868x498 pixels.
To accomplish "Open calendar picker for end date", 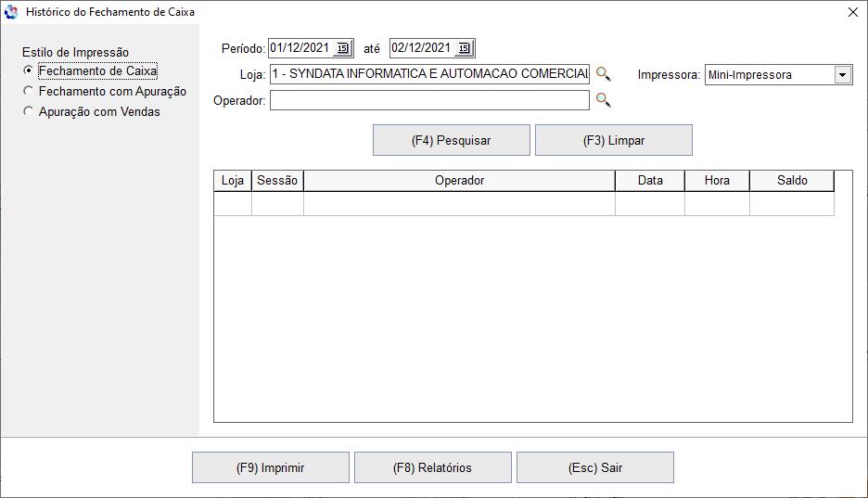I will tap(465, 48).
